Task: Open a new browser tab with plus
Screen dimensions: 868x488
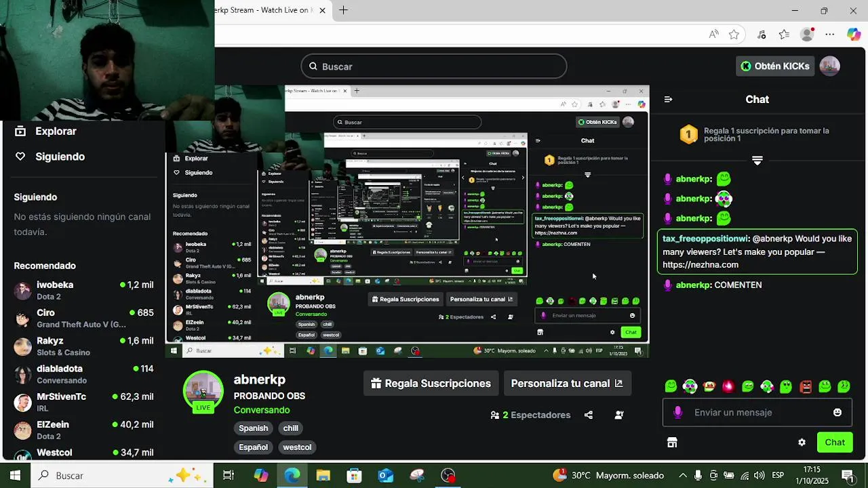Action: point(344,10)
